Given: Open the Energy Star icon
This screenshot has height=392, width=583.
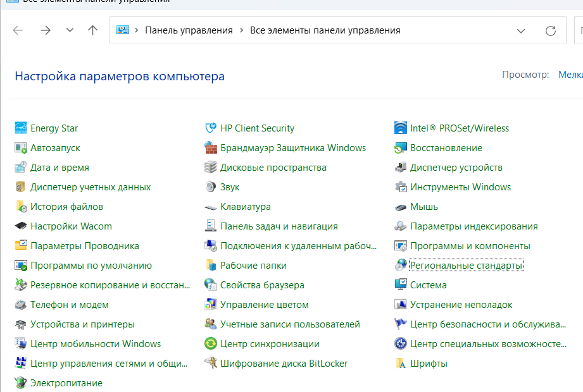Looking at the screenshot, I should [x=21, y=128].
